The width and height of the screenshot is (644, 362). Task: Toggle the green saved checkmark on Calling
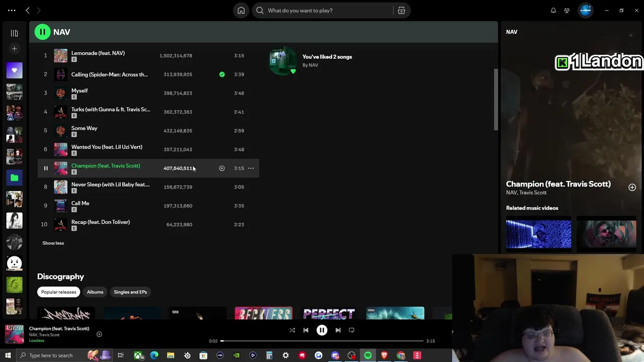222,74
